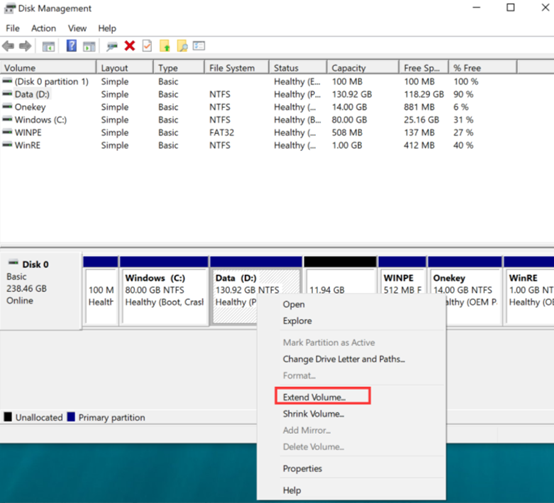554x503 pixels.
Task: Open Properties from the context menu
Action: [x=302, y=468]
